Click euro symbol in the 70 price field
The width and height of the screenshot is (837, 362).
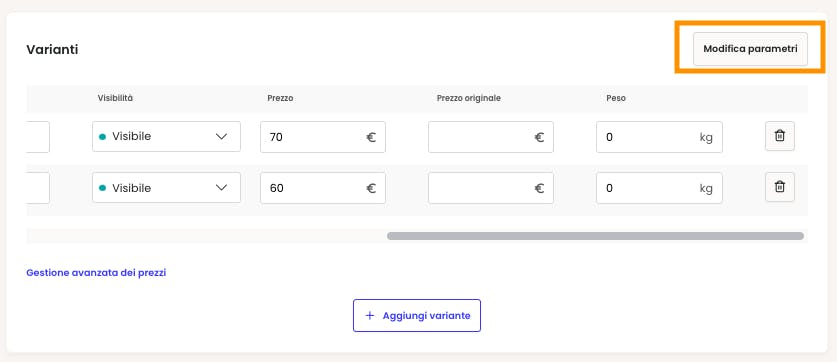[x=371, y=137]
